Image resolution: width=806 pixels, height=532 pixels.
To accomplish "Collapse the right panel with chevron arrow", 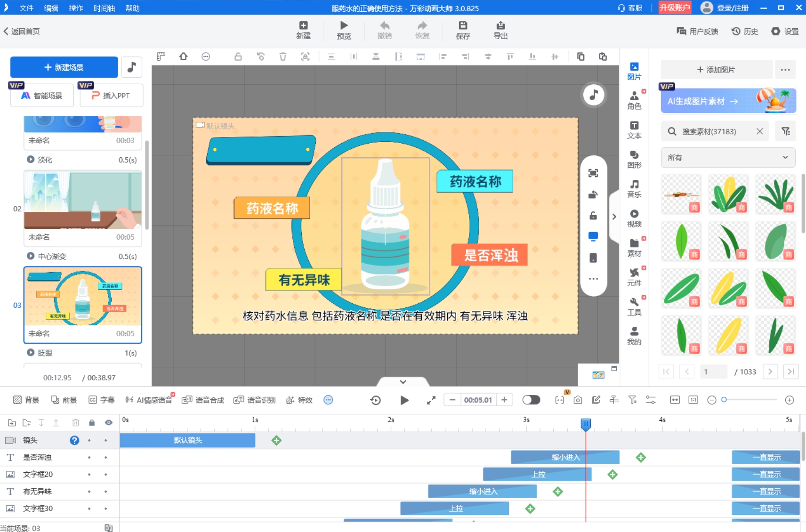I will pyautogui.click(x=614, y=217).
